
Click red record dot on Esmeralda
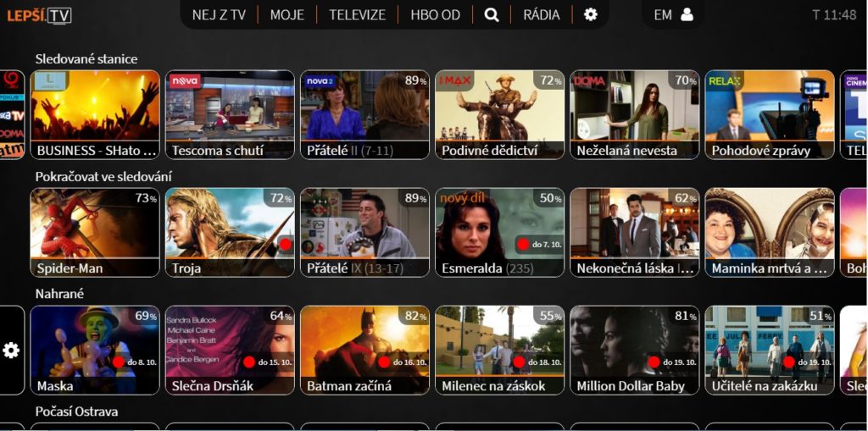523,245
